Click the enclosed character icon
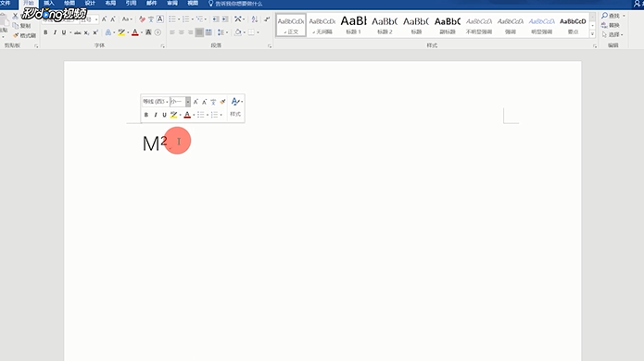Screen dimensions: 644x361 pyautogui.click(x=158, y=32)
